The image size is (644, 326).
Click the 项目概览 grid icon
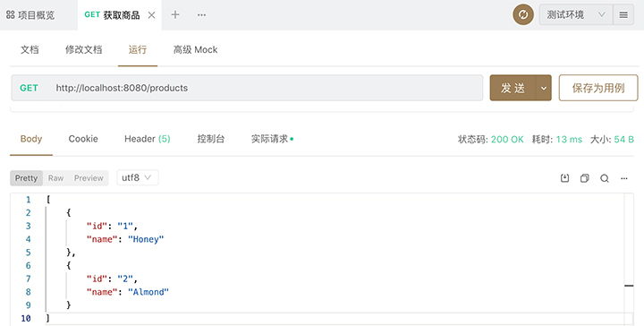point(11,15)
